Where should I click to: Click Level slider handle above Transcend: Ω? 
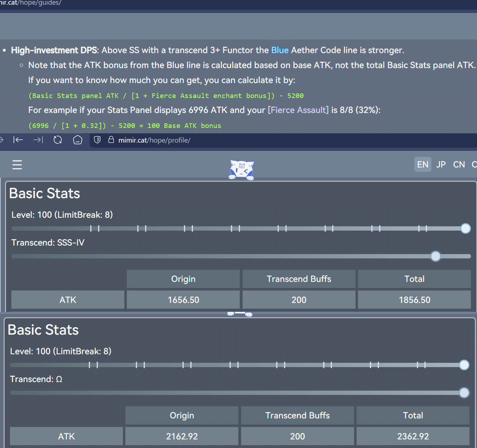point(464,365)
